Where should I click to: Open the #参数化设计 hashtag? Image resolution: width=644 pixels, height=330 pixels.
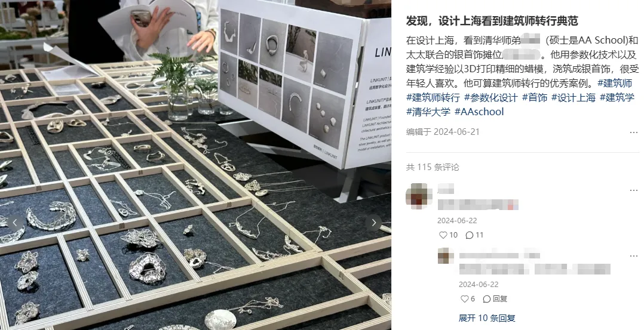tap(491, 98)
